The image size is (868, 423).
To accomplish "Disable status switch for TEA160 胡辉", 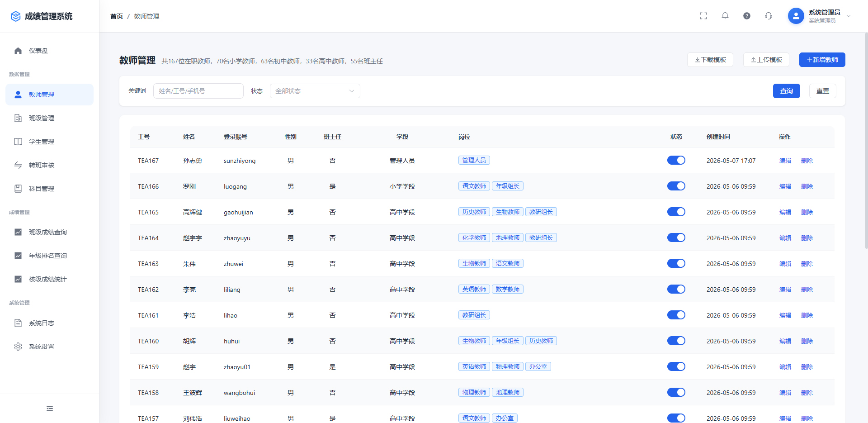I will pyautogui.click(x=676, y=341).
